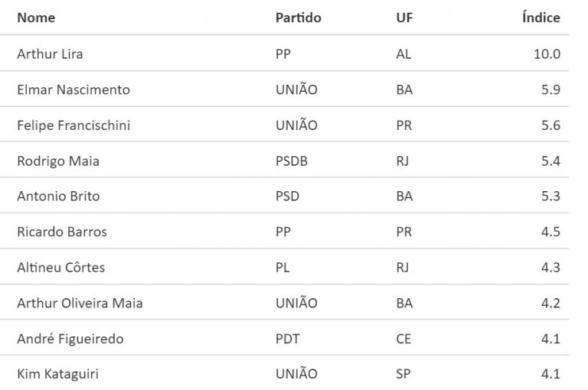Screen dimensions: 588x390
Task: Select the name Arthur Lira
Action: [50, 54]
